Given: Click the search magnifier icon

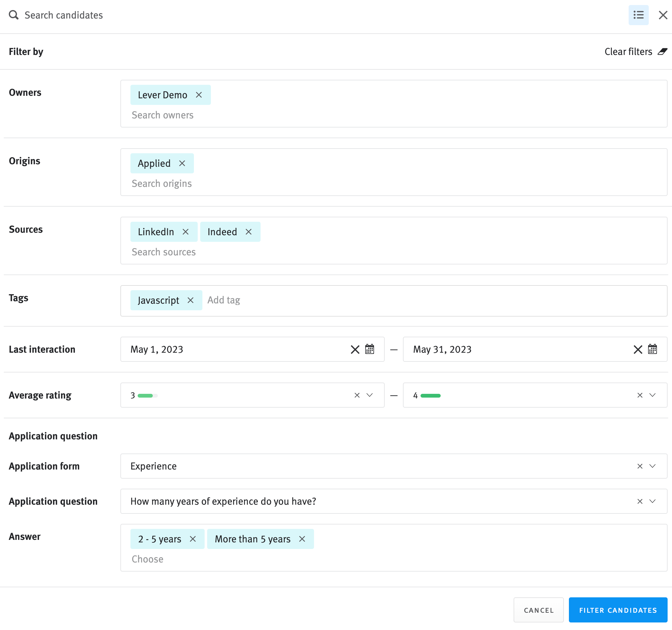Looking at the screenshot, I should 14,15.
